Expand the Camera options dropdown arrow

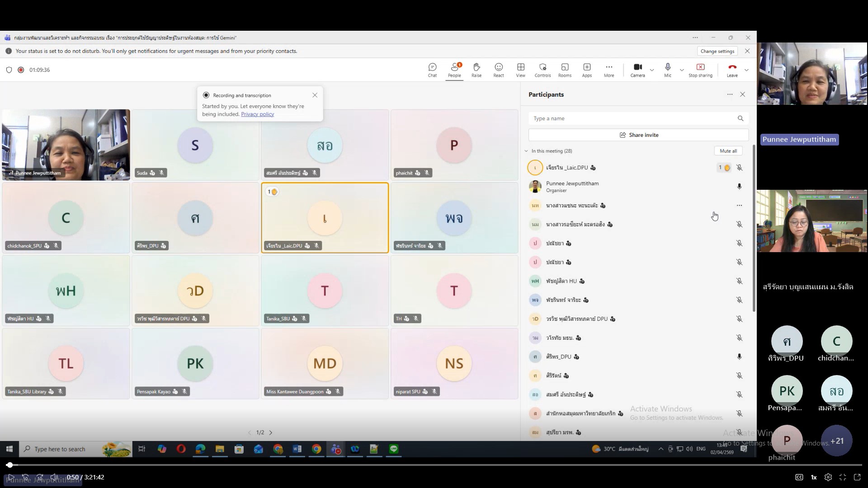tap(652, 70)
